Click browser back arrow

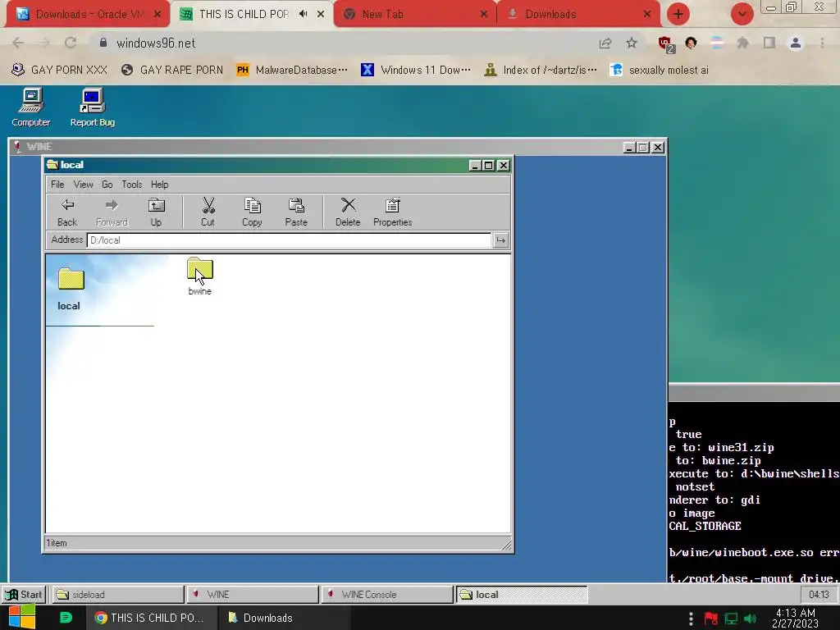(x=18, y=43)
